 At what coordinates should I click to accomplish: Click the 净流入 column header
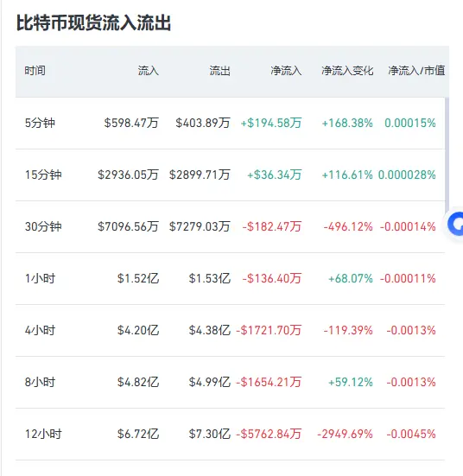pyautogui.click(x=286, y=71)
